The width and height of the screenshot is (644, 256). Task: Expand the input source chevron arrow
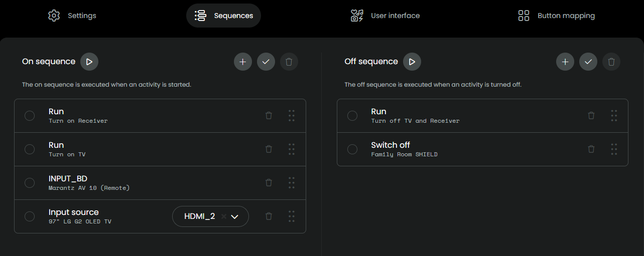tap(234, 217)
